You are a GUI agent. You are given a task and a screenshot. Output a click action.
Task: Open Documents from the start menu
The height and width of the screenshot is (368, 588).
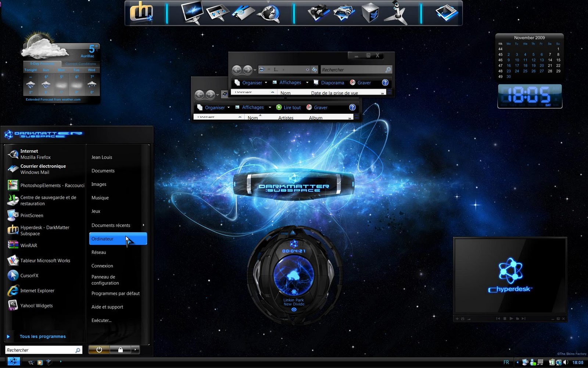103,171
